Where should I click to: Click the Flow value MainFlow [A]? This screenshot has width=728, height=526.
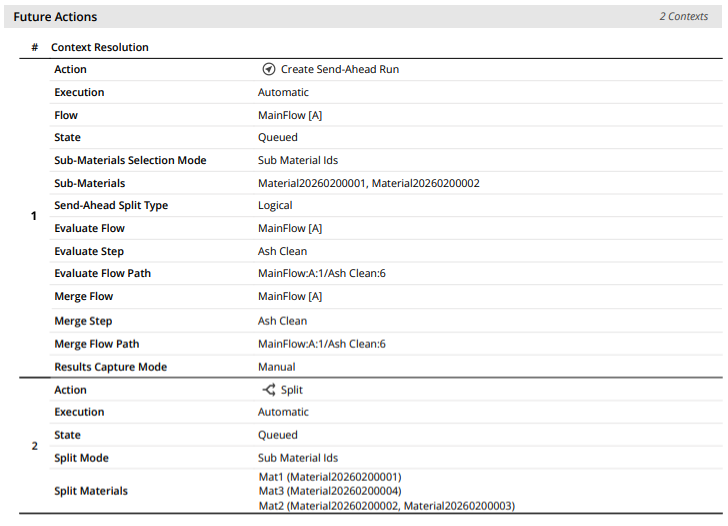(x=290, y=115)
